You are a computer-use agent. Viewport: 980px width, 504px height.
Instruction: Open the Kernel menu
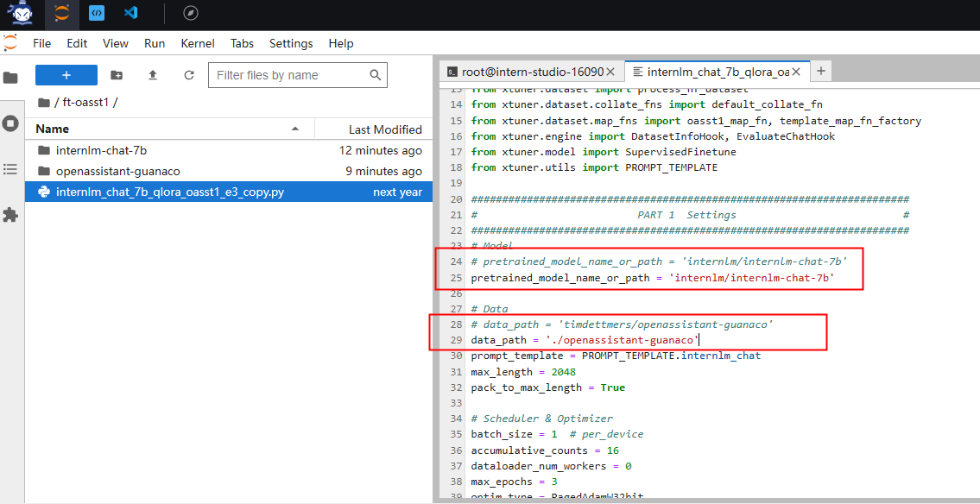pyautogui.click(x=198, y=44)
